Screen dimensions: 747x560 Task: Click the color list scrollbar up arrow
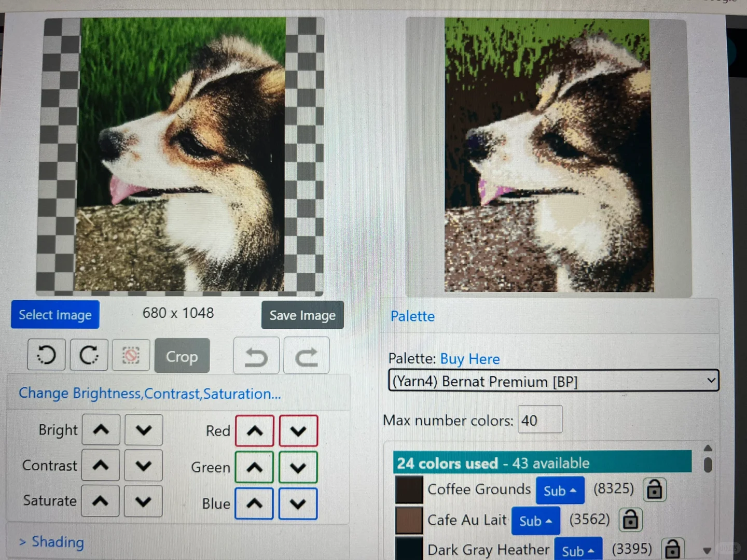pyautogui.click(x=708, y=448)
